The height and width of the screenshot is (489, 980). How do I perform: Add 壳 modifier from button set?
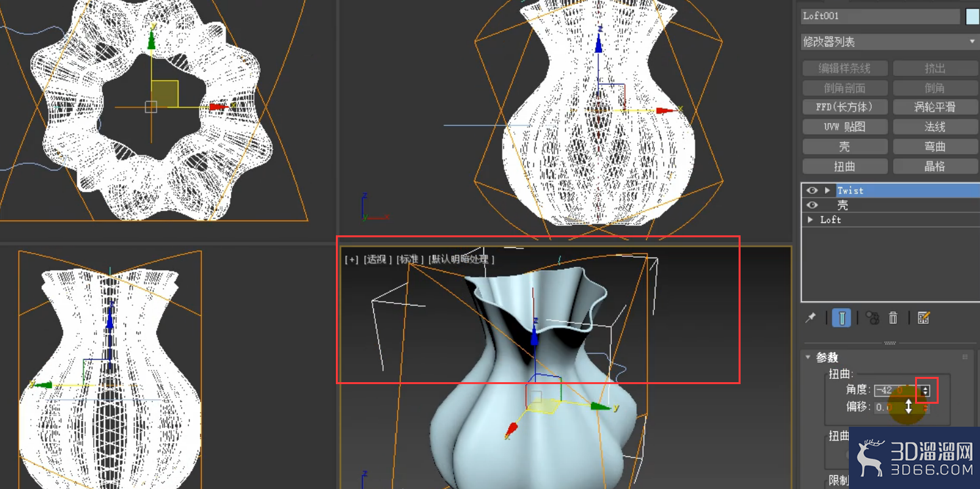click(845, 147)
